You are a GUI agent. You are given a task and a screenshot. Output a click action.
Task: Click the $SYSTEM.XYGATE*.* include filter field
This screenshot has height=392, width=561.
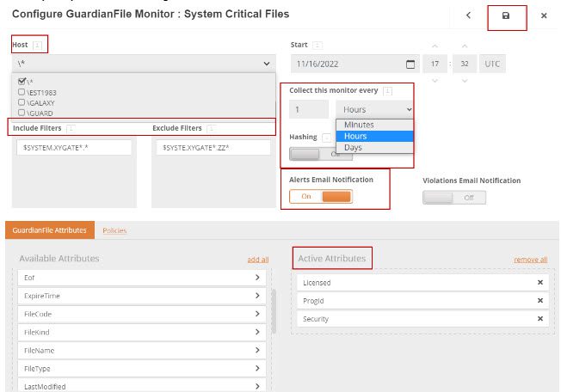(74, 148)
